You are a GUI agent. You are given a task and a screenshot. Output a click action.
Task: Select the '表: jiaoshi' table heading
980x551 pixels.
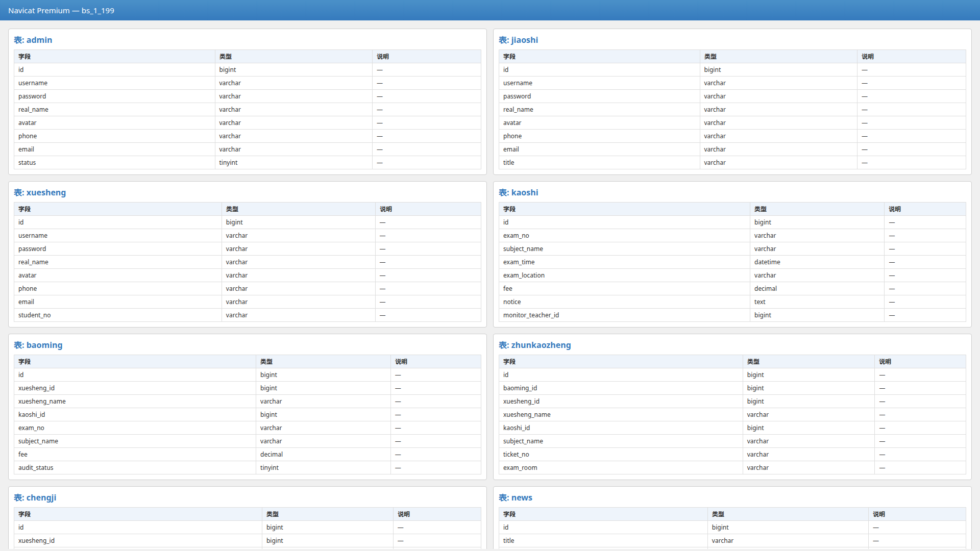[518, 40]
